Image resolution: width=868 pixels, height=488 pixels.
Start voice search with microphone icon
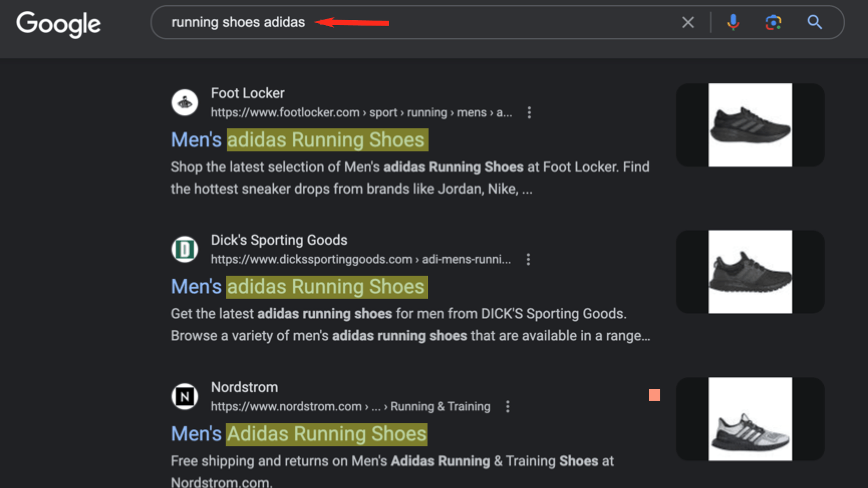point(733,22)
